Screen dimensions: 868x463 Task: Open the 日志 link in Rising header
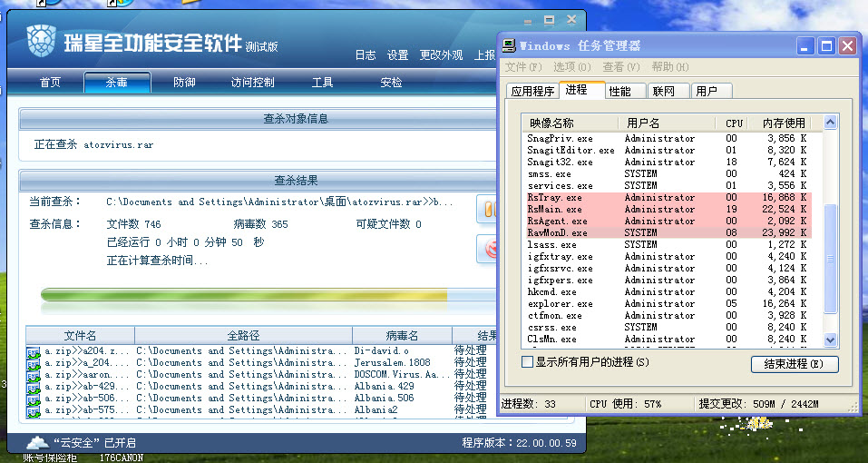tap(366, 54)
